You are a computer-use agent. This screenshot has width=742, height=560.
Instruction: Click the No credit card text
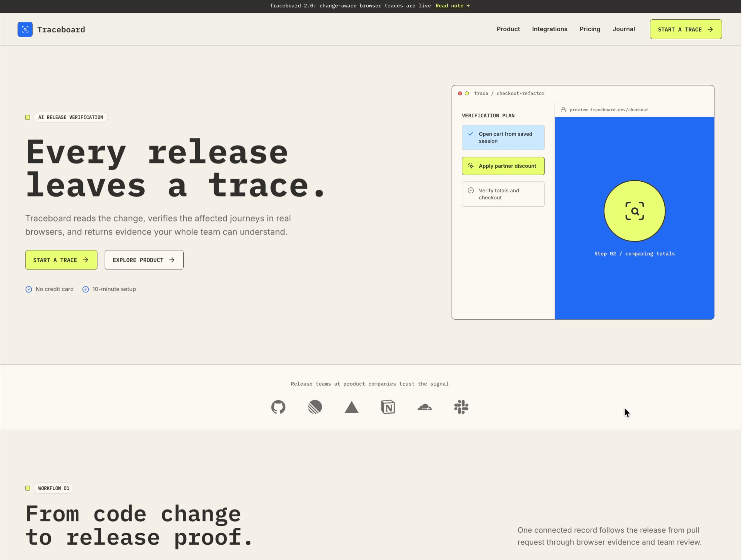coord(54,289)
